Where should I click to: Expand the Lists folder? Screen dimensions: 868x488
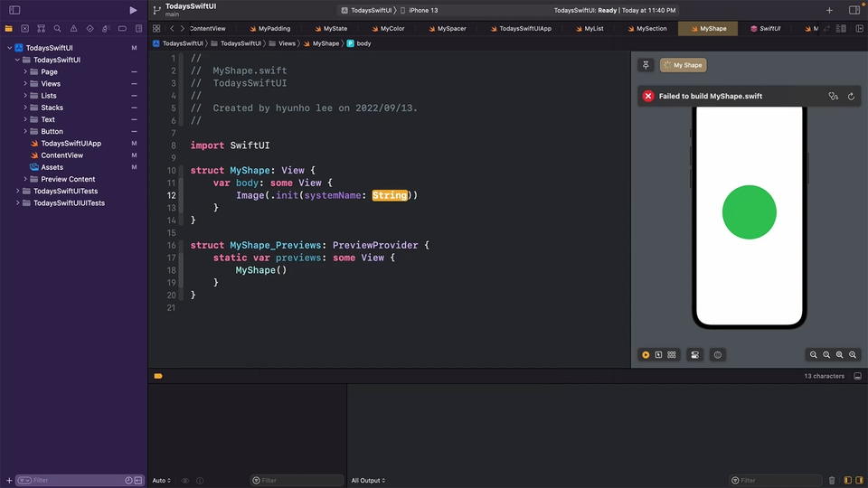point(25,96)
